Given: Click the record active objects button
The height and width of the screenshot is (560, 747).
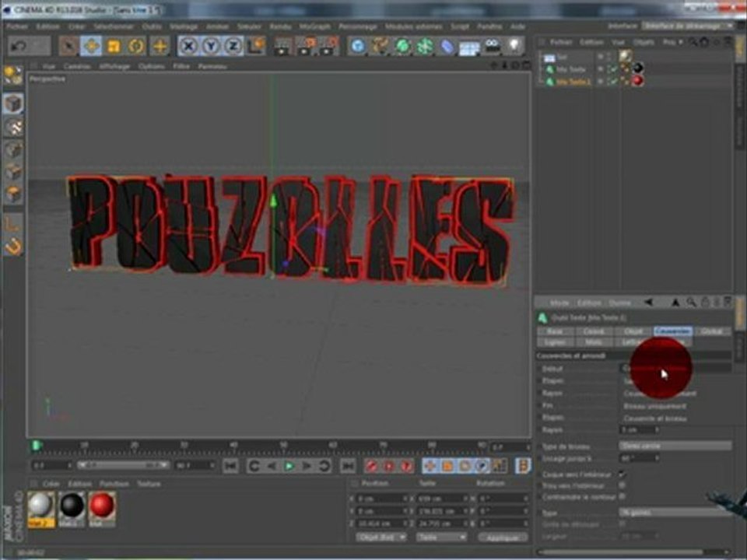Looking at the screenshot, I should pos(371,466).
